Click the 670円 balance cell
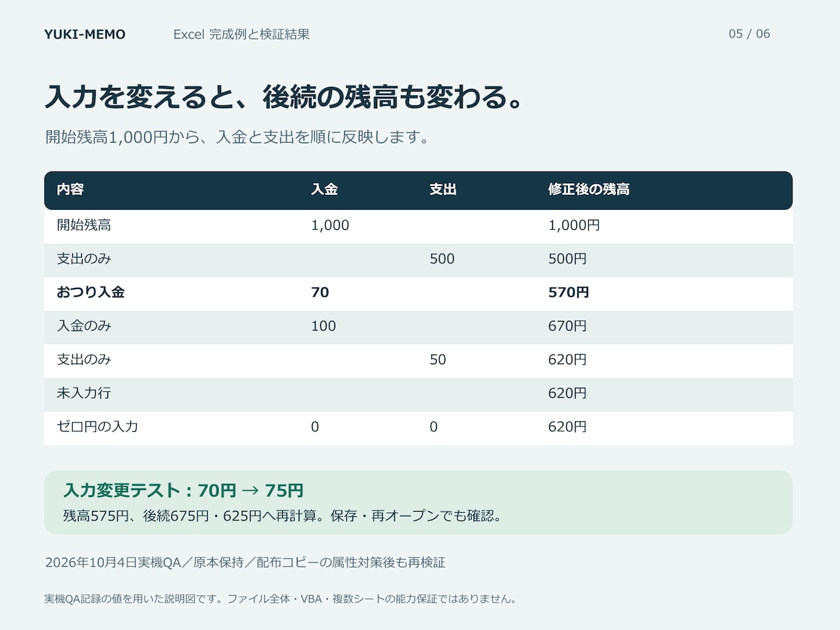 [x=567, y=326]
